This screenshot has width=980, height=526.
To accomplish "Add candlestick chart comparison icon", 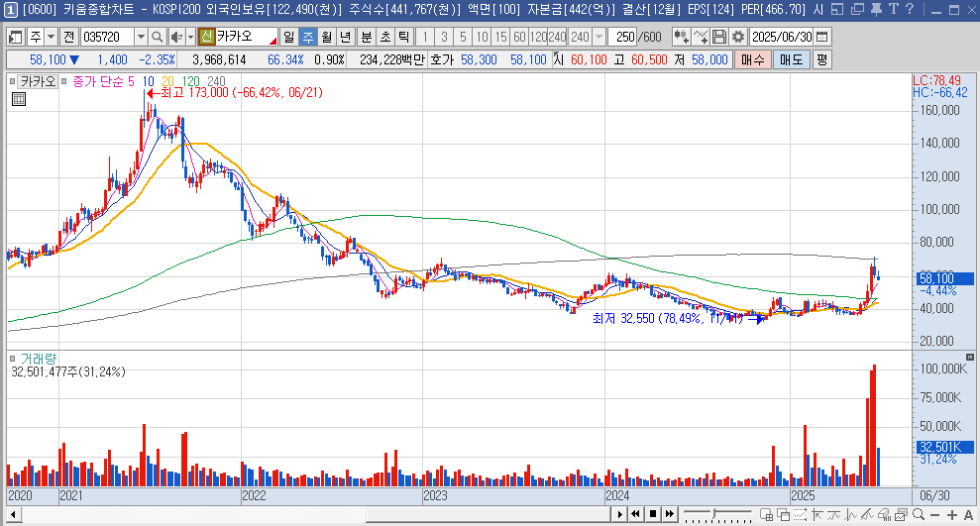I will (x=682, y=37).
